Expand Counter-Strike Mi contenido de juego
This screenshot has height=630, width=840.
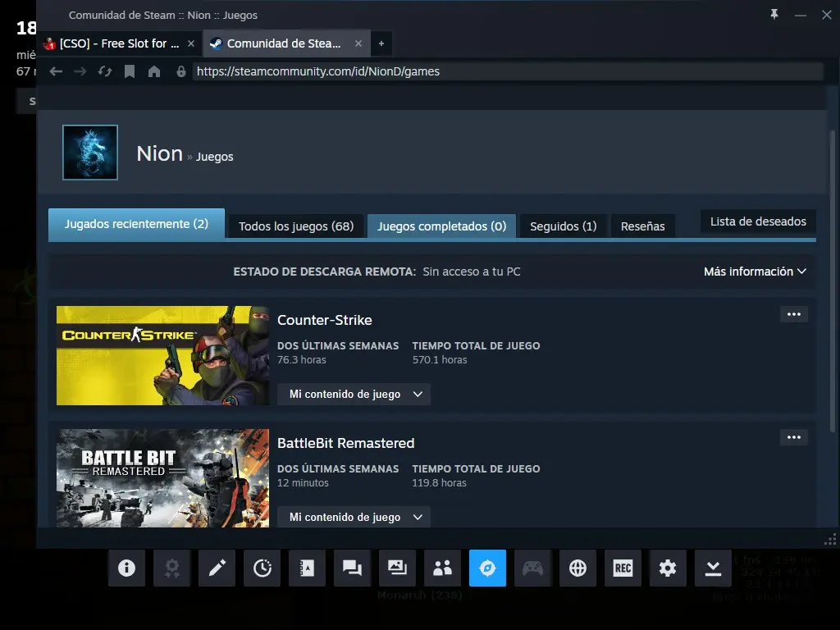click(354, 395)
